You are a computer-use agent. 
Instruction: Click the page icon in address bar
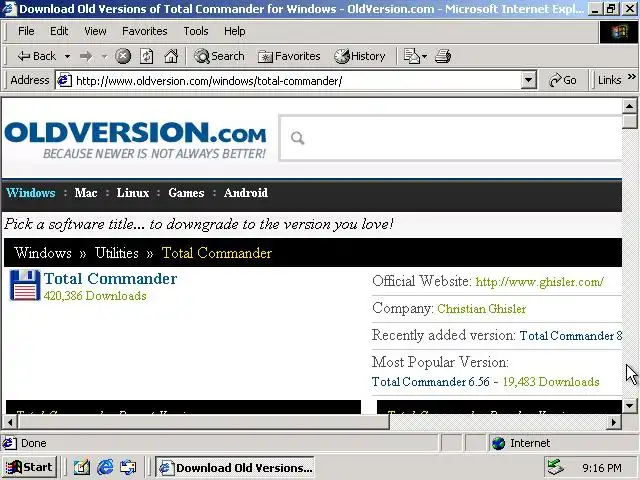tap(64, 80)
